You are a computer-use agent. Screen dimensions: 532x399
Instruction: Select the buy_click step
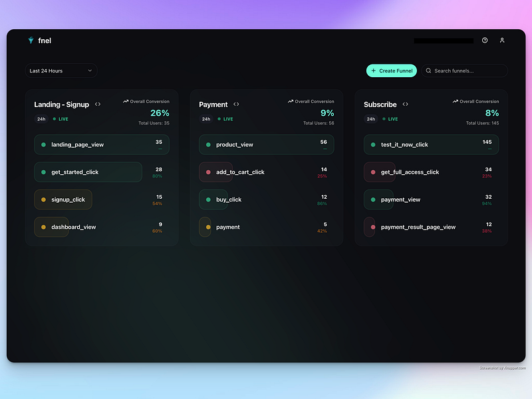(267, 199)
